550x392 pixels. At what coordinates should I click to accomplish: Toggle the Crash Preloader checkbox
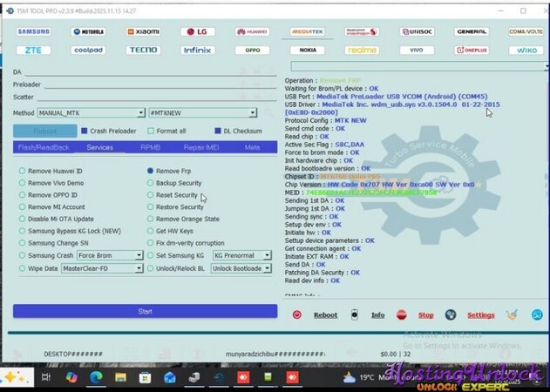click(x=85, y=131)
